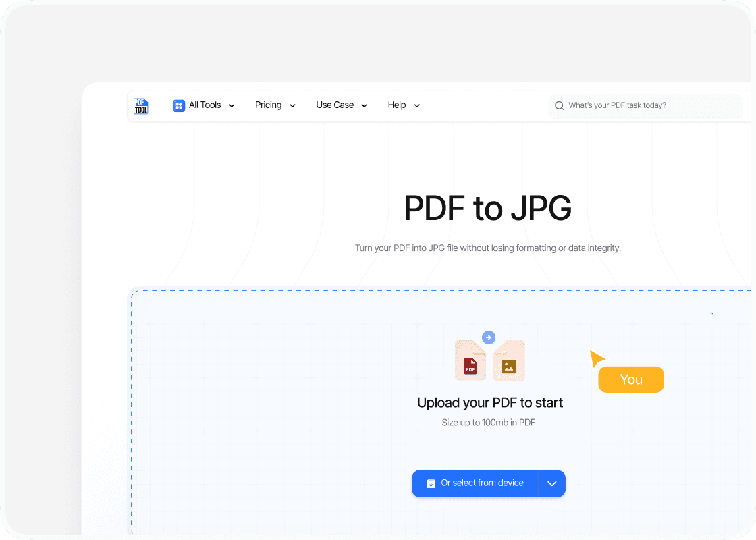Click the All Tools grid icon
This screenshot has width=756, height=540.
click(x=179, y=105)
